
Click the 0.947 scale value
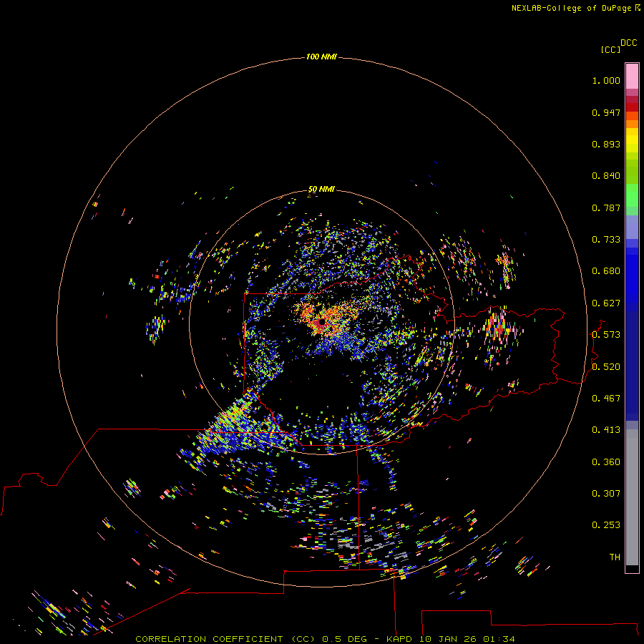606,112
